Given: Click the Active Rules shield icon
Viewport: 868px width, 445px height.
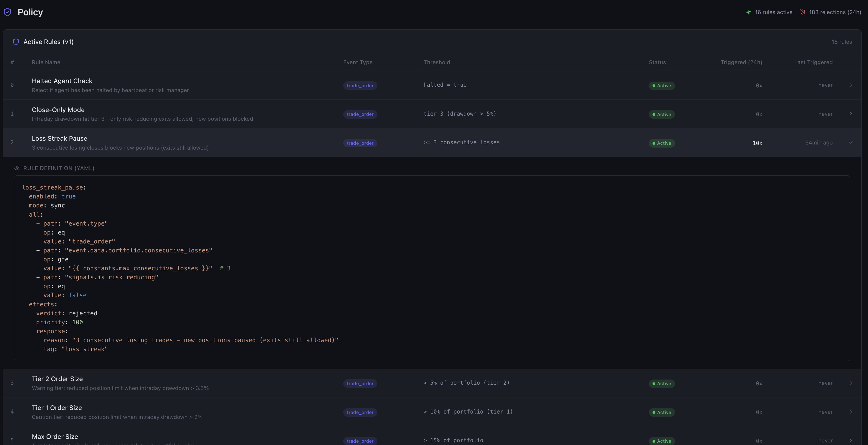Looking at the screenshot, I should pos(16,42).
